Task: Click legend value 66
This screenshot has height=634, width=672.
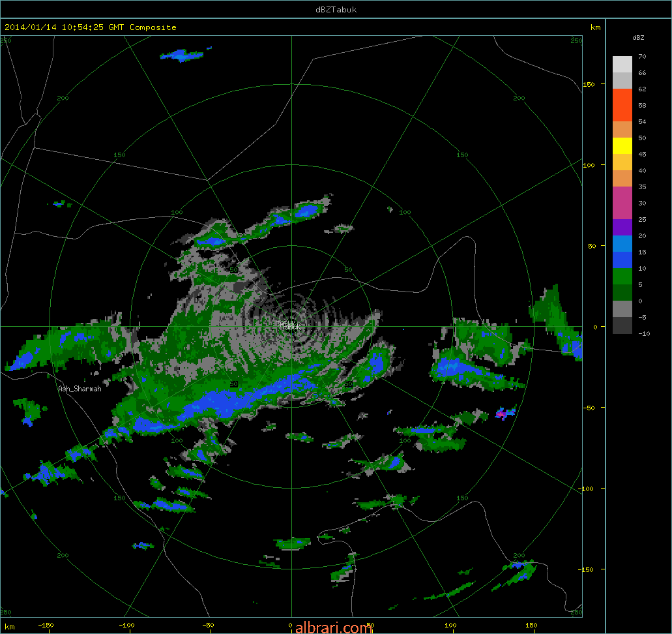Action: (x=642, y=72)
